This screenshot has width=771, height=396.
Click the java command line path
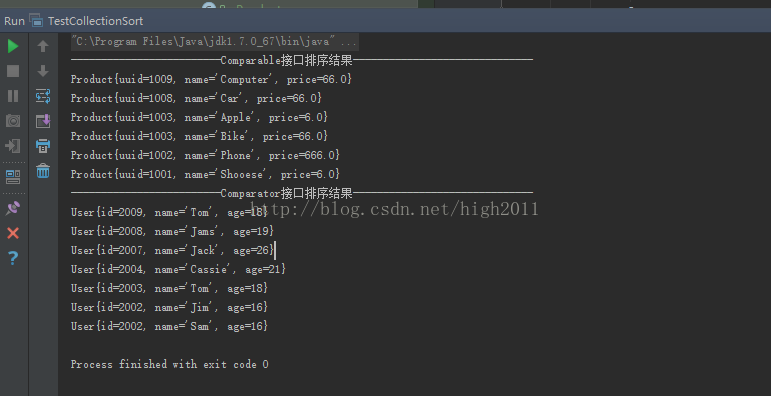(x=214, y=42)
